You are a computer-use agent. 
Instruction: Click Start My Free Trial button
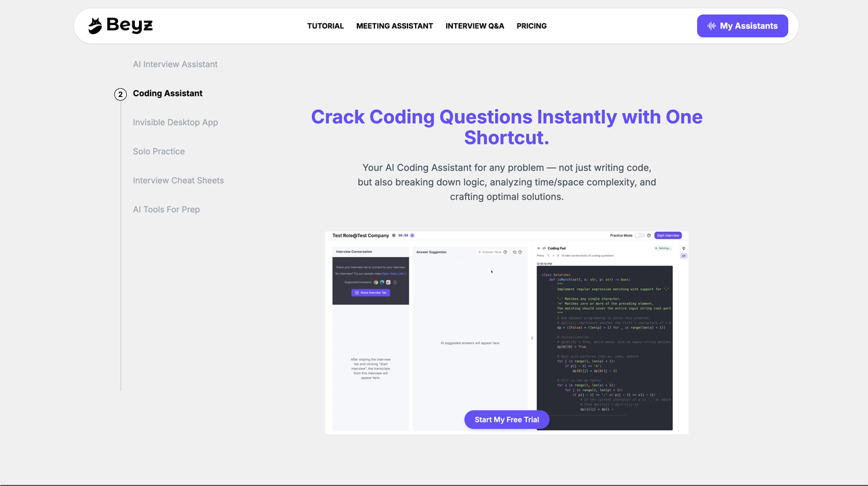pyautogui.click(x=507, y=420)
